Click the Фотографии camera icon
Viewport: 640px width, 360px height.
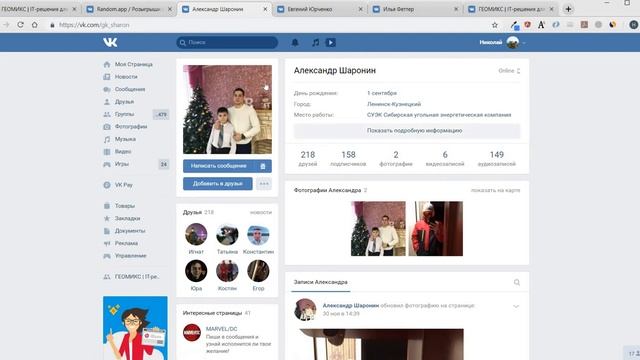[107, 127]
